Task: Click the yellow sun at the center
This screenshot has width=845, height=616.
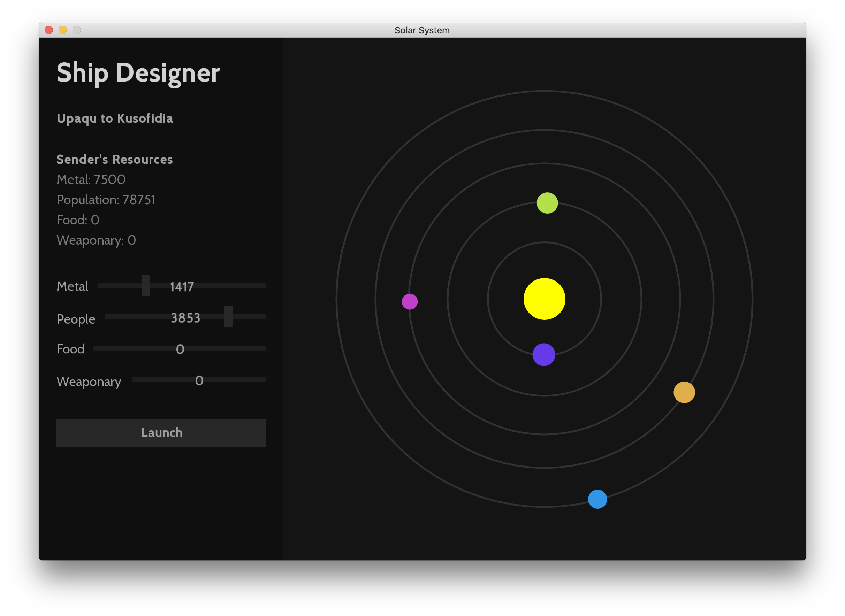Action: pyautogui.click(x=544, y=299)
